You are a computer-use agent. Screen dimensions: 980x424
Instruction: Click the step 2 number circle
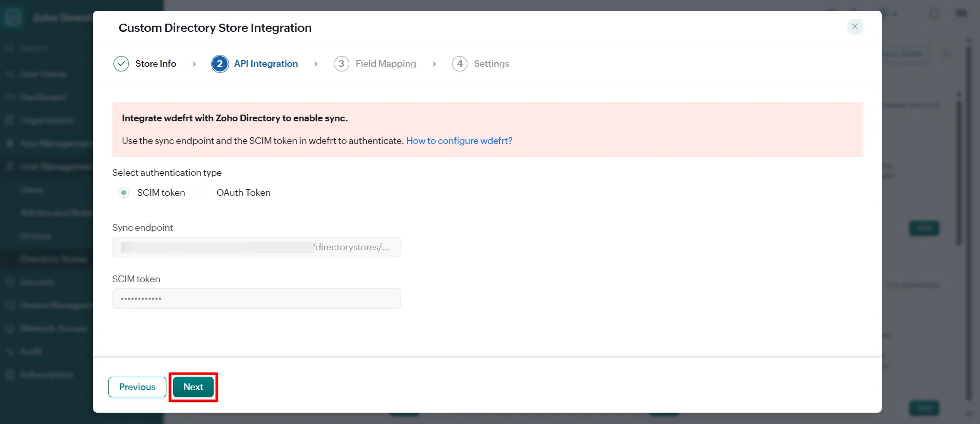coord(220,64)
